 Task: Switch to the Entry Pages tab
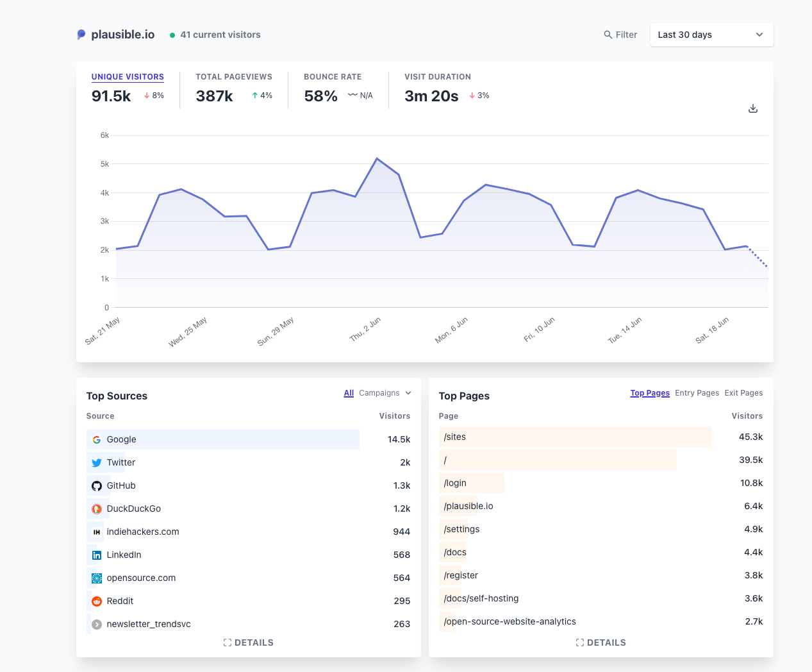point(697,393)
